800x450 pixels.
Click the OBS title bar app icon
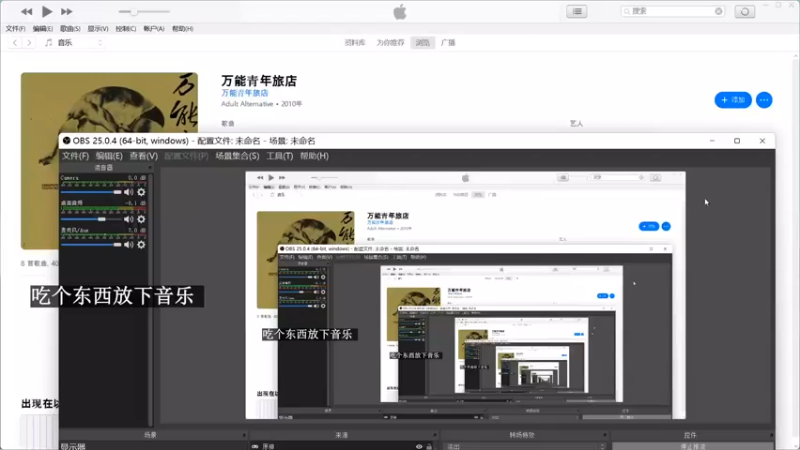(x=66, y=141)
